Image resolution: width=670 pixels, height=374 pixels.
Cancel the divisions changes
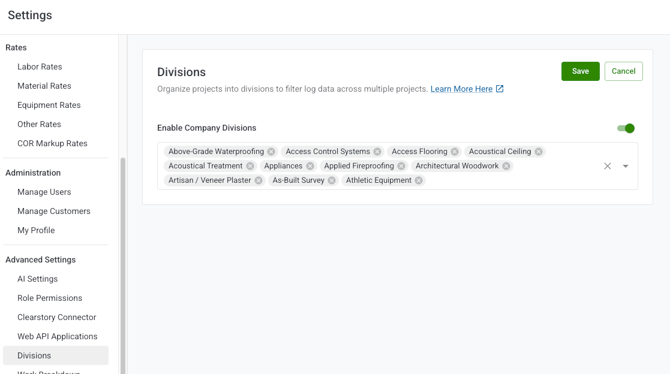623,71
